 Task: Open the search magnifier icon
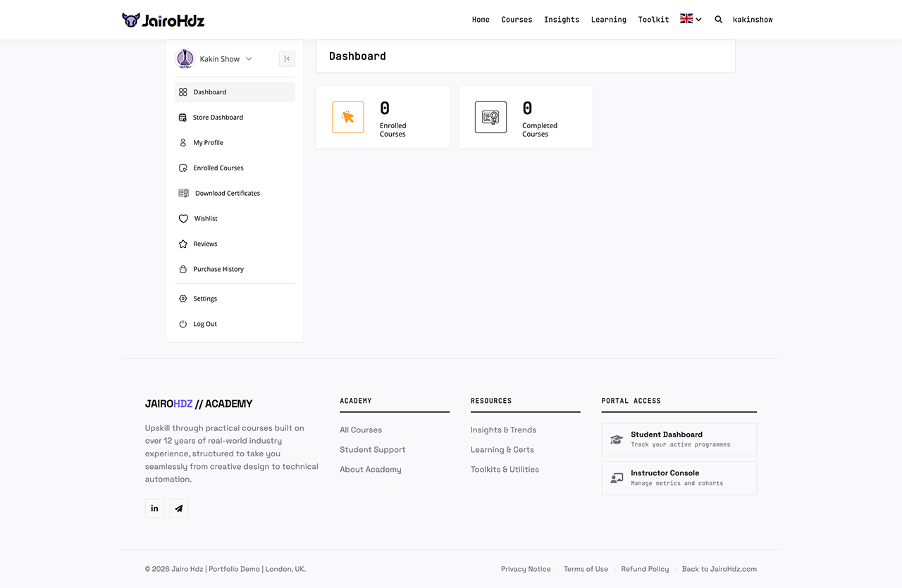coord(718,20)
